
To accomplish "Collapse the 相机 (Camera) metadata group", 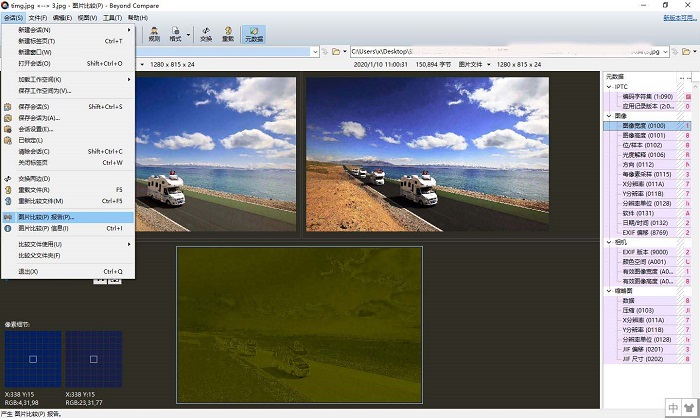I will click(x=608, y=241).
